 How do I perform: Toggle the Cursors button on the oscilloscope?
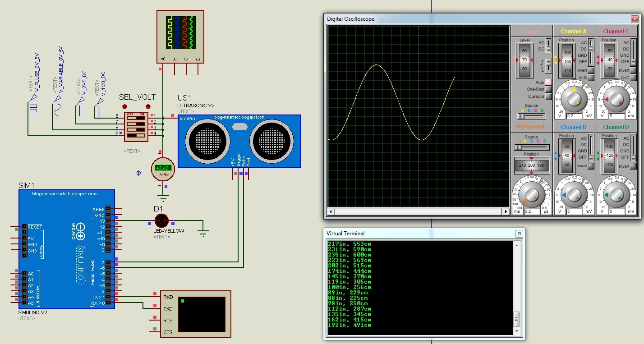(548, 96)
